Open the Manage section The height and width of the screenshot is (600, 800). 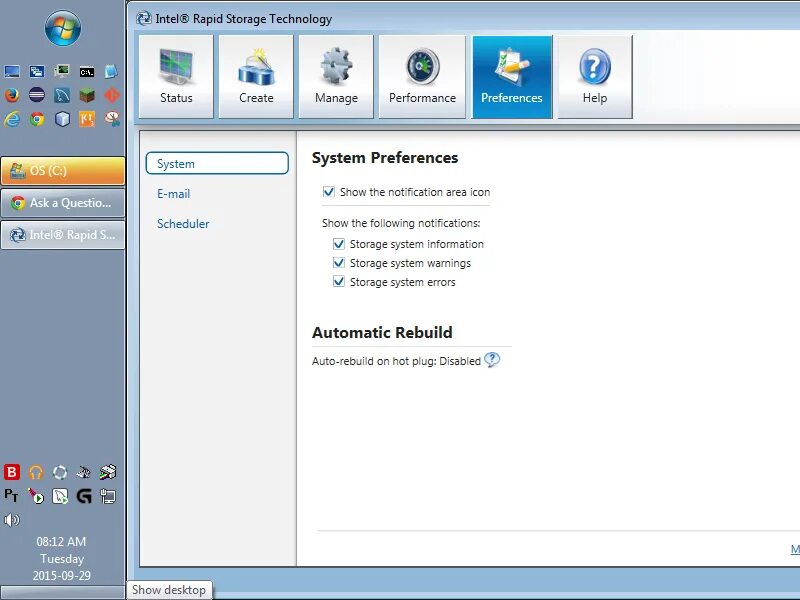336,77
